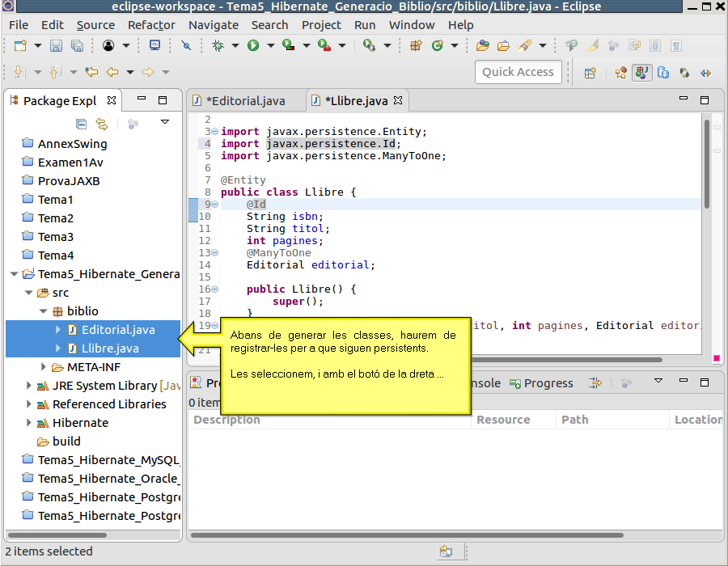728x566 pixels.
Task: Toggle code folding at line 16
Action: tap(214, 289)
